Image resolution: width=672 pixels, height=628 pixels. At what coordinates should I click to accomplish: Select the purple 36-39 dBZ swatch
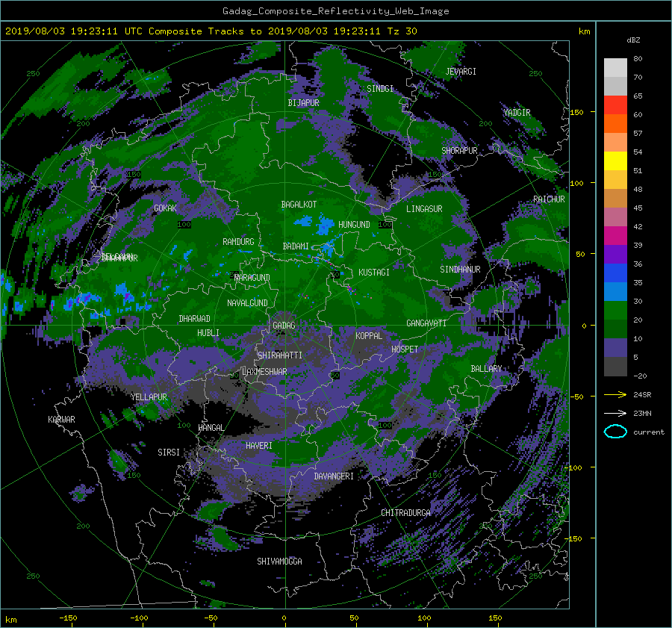point(615,255)
